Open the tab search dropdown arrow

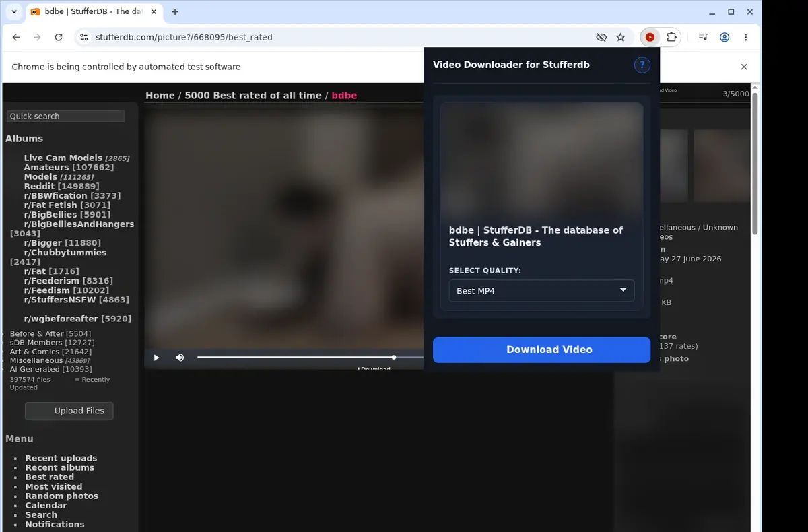[14, 12]
